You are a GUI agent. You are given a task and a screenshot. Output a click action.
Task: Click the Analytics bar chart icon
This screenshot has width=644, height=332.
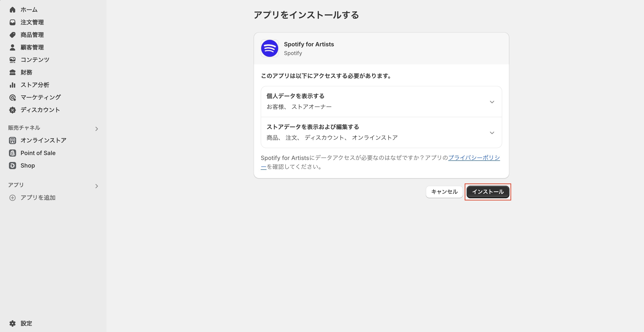pyautogui.click(x=13, y=85)
